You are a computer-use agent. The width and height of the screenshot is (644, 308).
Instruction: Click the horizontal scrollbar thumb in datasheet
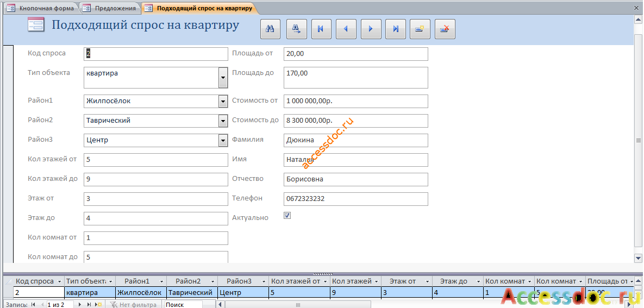[298, 305]
